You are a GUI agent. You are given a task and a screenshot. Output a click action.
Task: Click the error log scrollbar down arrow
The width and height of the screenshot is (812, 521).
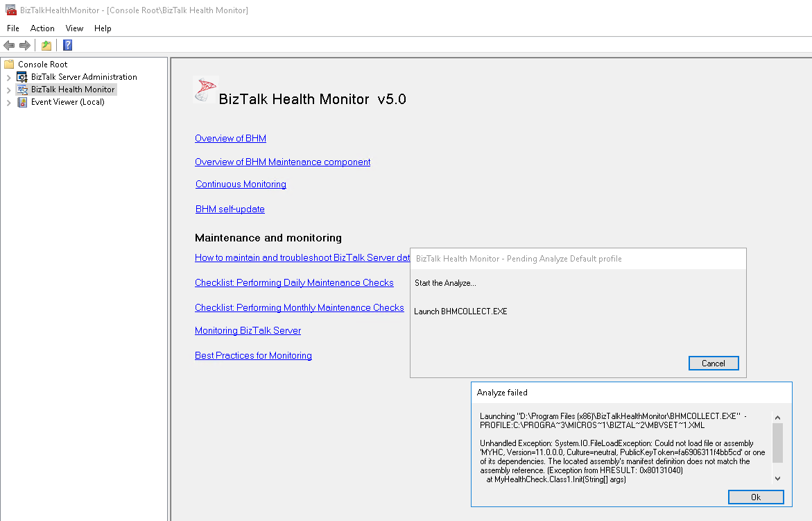coord(777,479)
